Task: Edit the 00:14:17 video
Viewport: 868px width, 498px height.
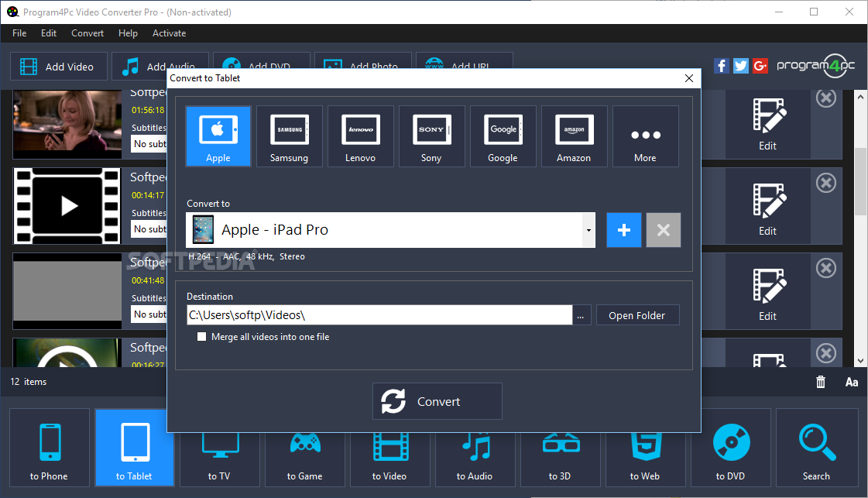Action: coord(768,206)
